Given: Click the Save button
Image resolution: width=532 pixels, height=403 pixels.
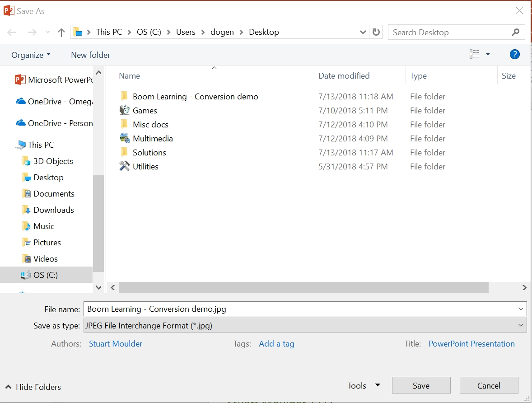Looking at the screenshot, I should pyautogui.click(x=421, y=385).
